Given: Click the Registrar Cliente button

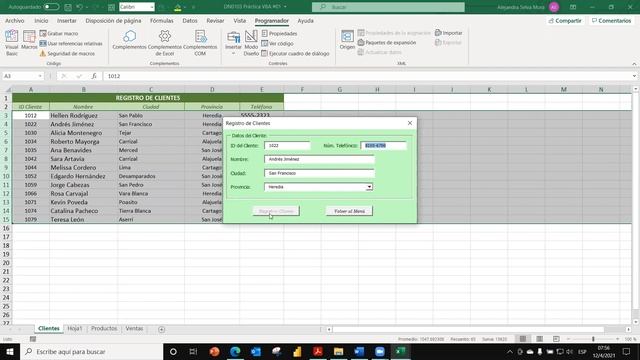Looking at the screenshot, I should tap(276, 211).
